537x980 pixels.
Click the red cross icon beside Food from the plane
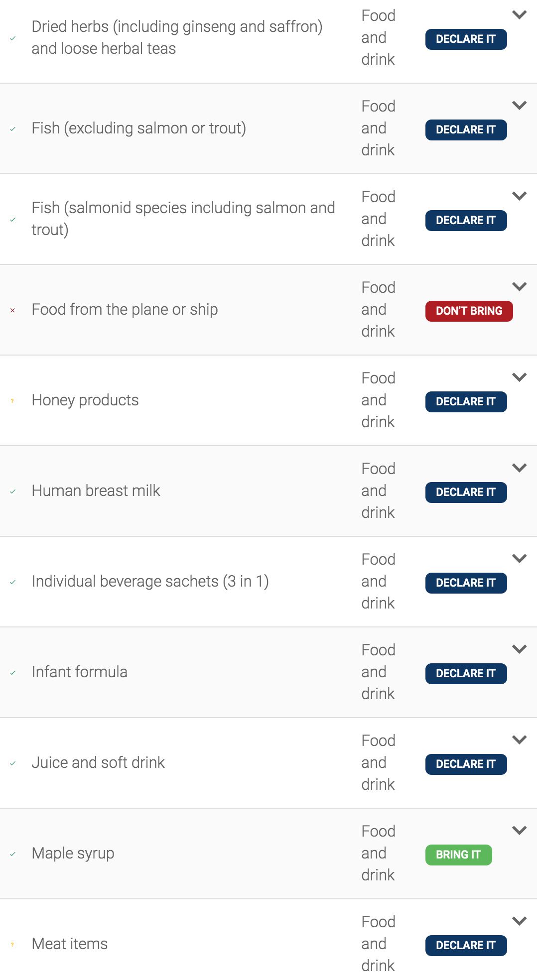pos(13,310)
